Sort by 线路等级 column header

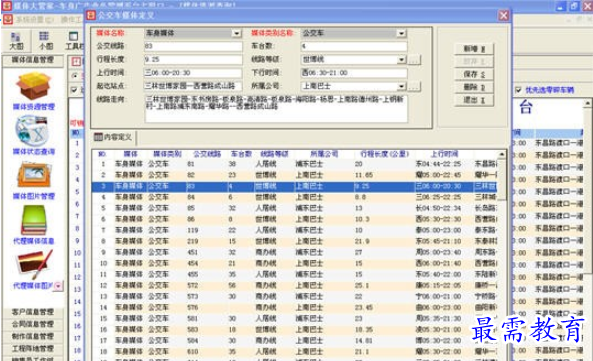click(275, 154)
